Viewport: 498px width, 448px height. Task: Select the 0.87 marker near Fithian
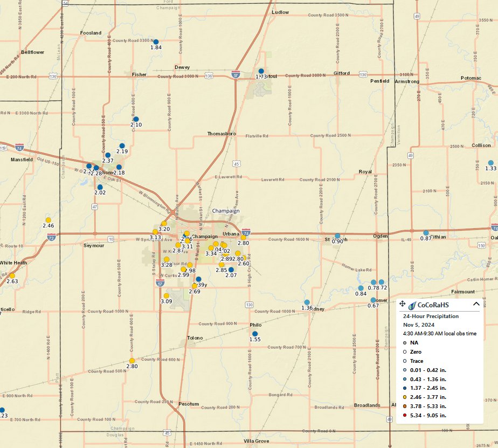(x=426, y=233)
